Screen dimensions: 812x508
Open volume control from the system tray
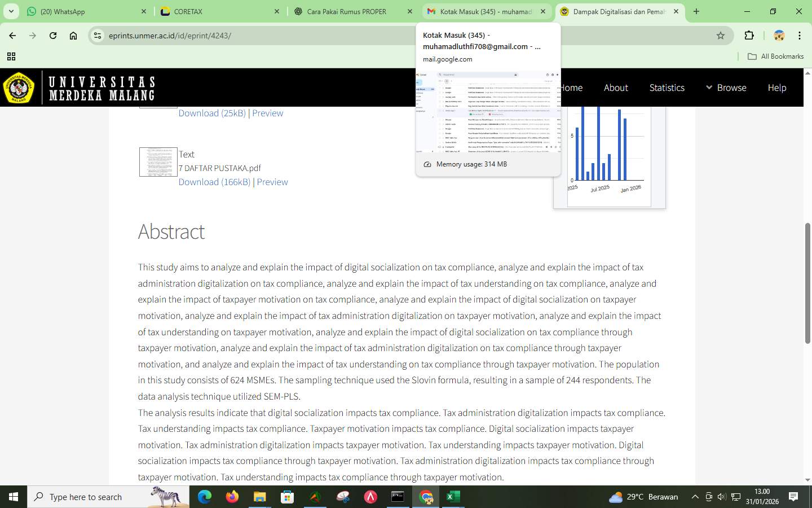pos(721,497)
